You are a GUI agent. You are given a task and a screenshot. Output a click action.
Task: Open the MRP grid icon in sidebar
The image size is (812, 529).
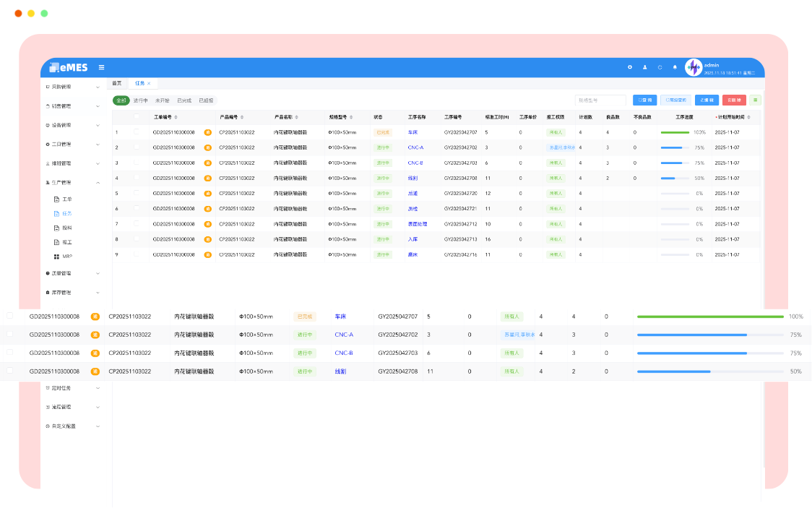56,257
